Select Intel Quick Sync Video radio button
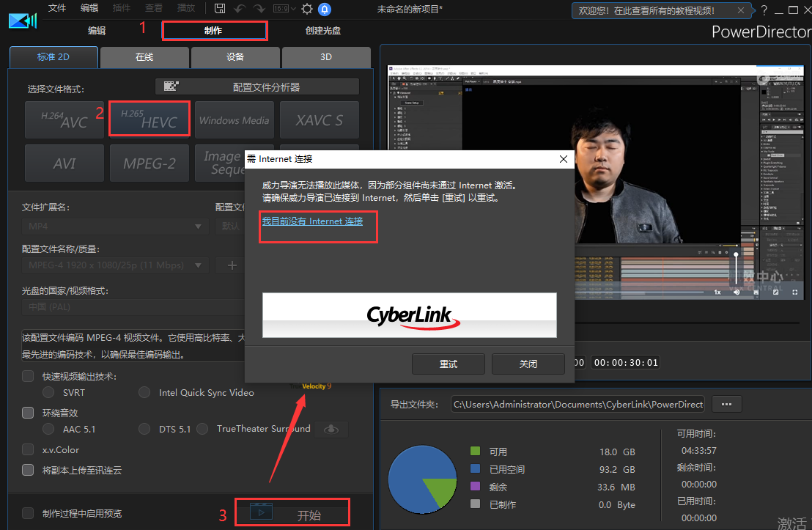Viewport: 812px width, 530px height. tap(144, 392)
